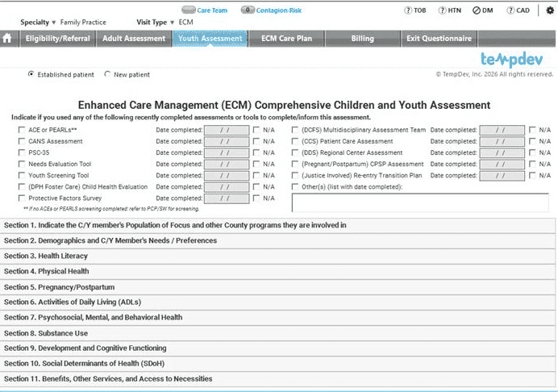Screen dimensions: 558x392
Task: Check the PSC-35 checkbox
Action: (x=22, y=152)
